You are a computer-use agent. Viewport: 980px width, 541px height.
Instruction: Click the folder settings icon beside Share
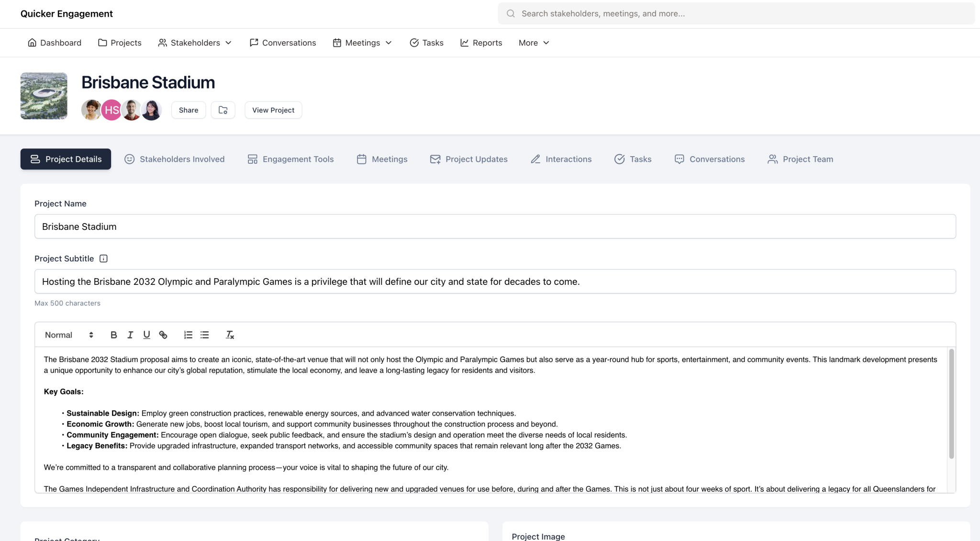(x=223, y=110)
